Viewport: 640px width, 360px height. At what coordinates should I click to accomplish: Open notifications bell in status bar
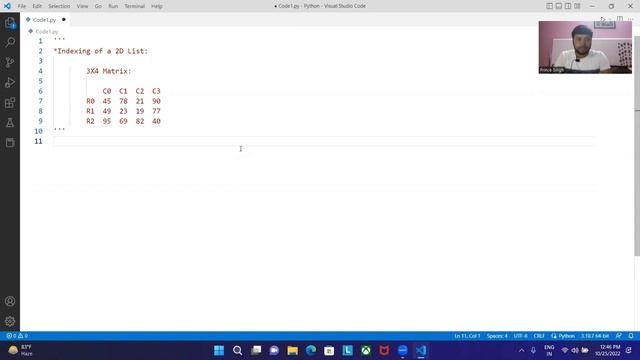click(x=631, y=336)
